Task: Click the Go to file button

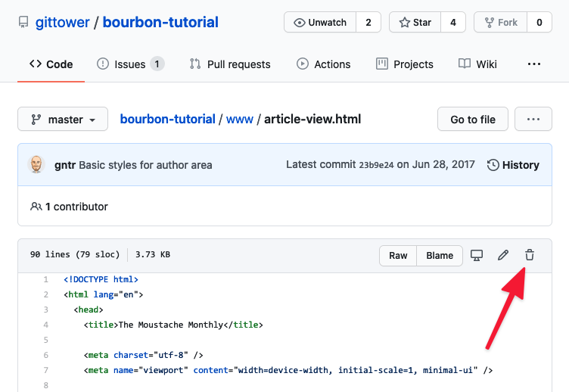Action: coord(473,120)
